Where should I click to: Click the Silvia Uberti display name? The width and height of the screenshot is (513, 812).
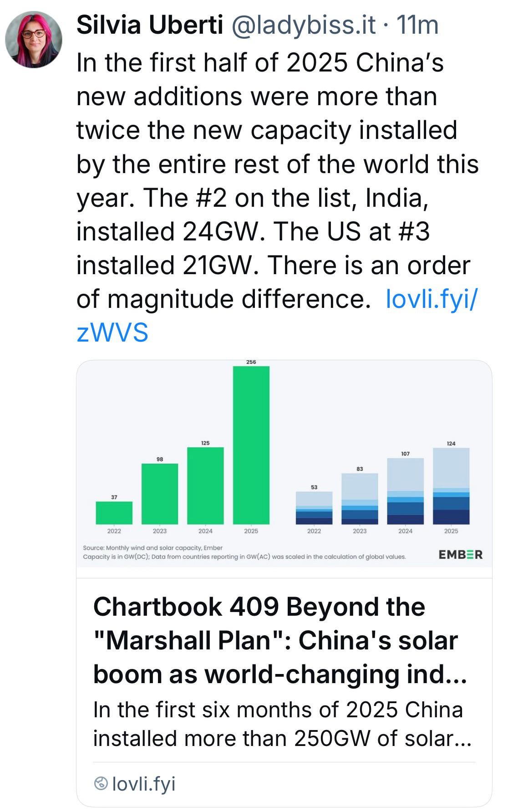[x=150, y=25]
